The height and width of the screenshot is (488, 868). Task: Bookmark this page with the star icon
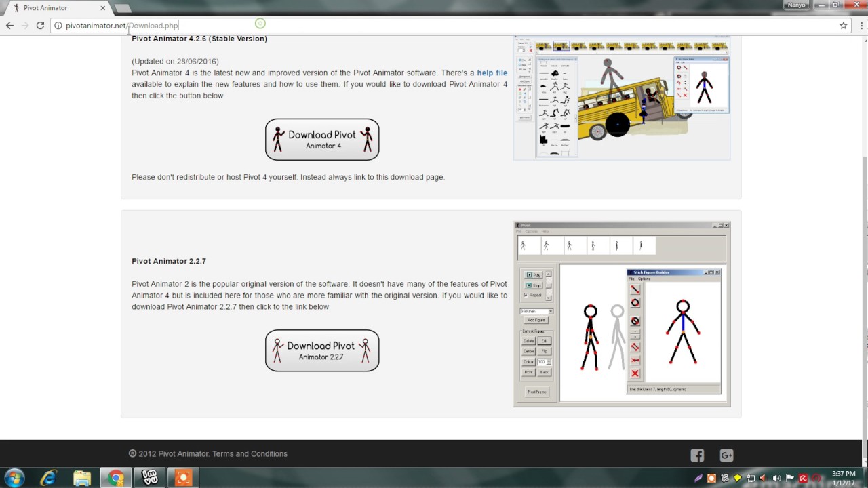(844, 26)
